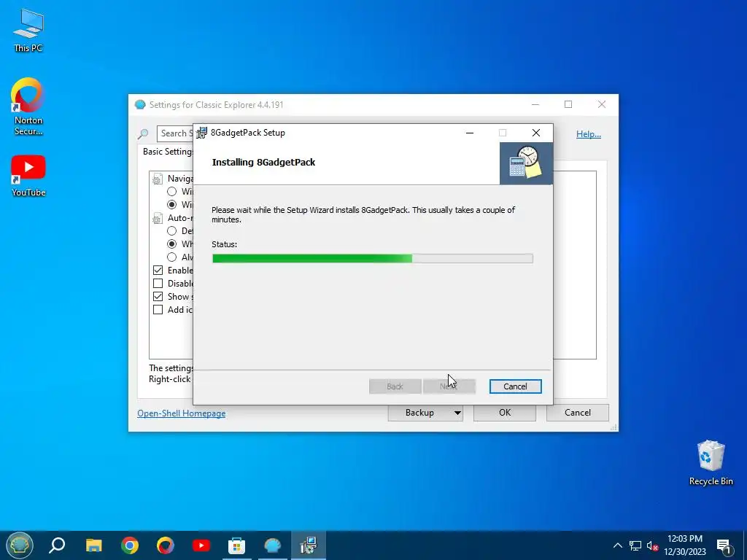Click Cancel in Classic Explorer settings window

578,413
